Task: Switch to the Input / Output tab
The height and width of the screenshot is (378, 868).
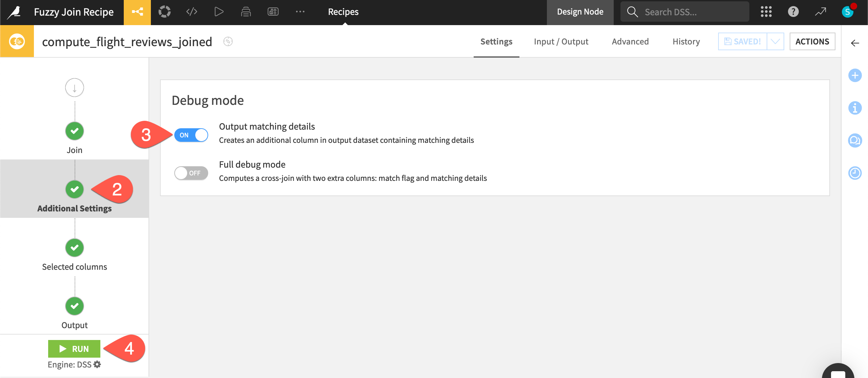Action: click(561, 41)
